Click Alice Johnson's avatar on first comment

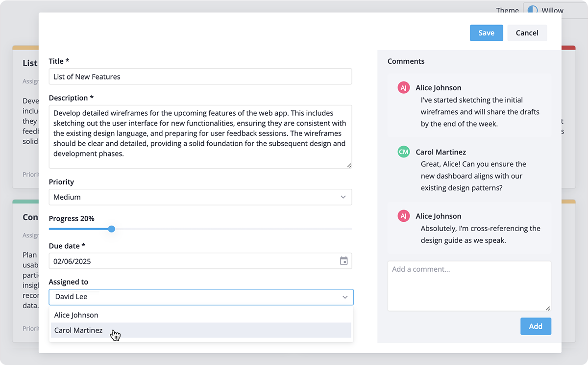point(403,87)
